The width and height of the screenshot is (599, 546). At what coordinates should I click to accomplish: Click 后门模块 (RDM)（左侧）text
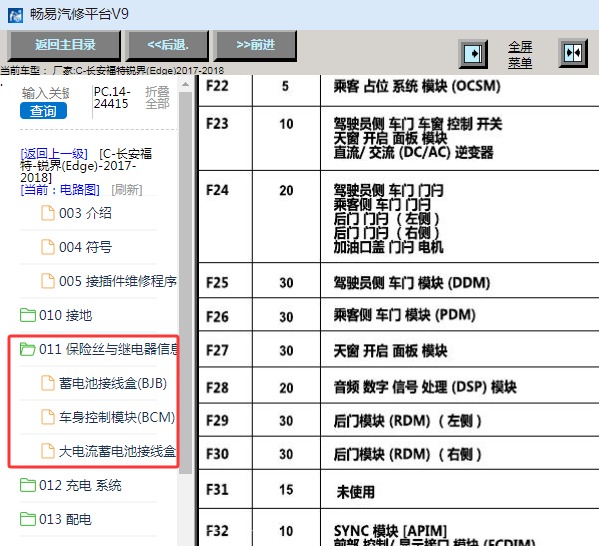[408, 421]
